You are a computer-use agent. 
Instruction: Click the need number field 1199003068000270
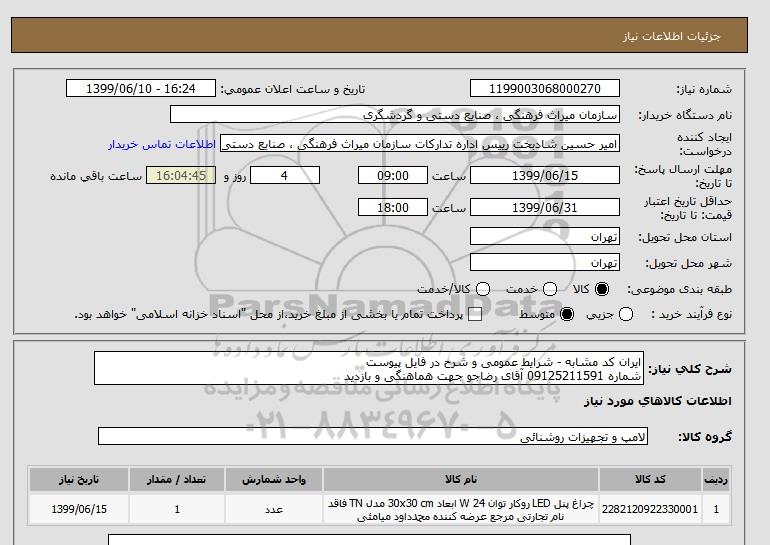coord(545,88)
